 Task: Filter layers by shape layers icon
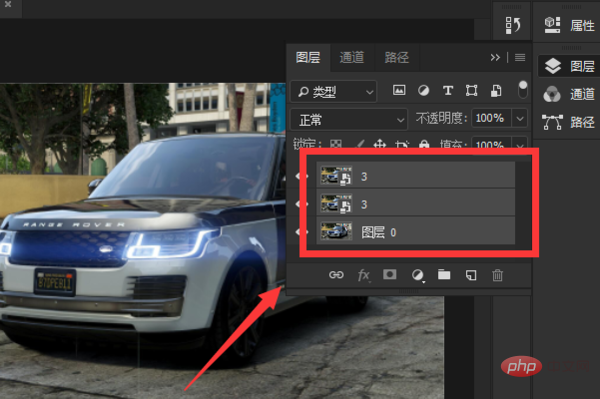click(471, 91)
